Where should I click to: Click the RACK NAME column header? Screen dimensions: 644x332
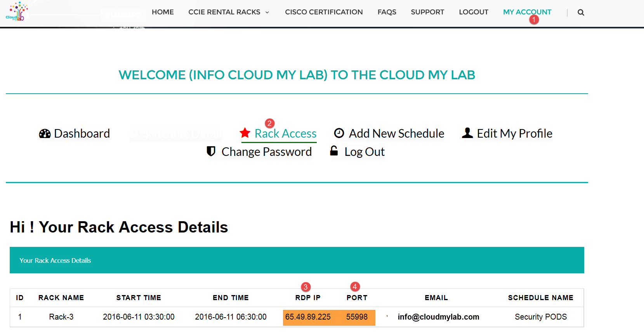pos(61,298)
